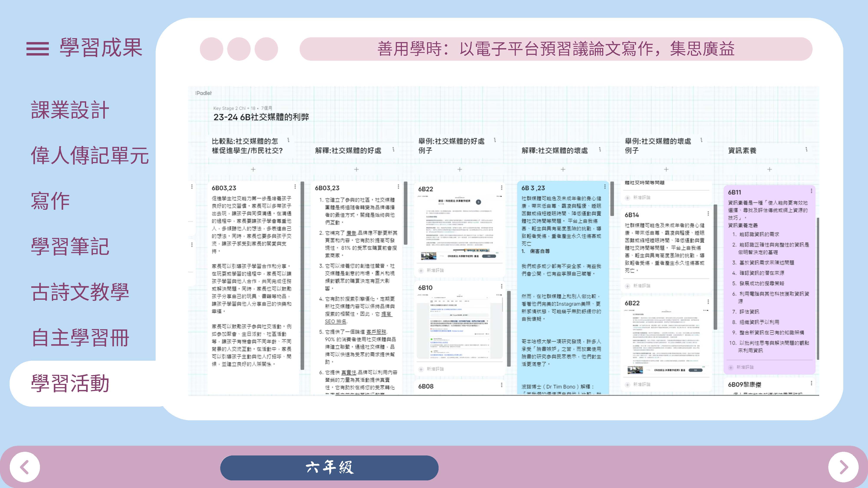Add comment on the purple 6B11 post
Viewport: 868px width, 488px height.
(741, 367)
